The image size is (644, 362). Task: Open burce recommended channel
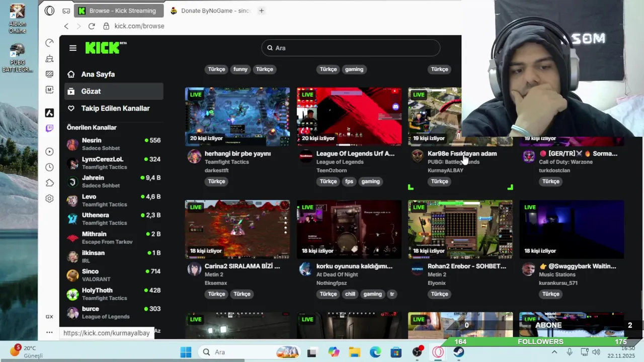pyautogui.click(x=114, y=312)
